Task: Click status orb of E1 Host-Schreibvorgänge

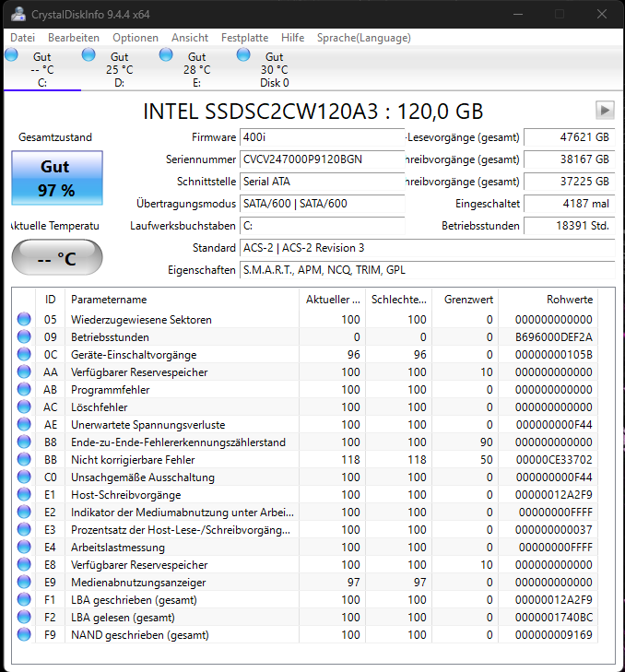Action: tap(24, 495)
